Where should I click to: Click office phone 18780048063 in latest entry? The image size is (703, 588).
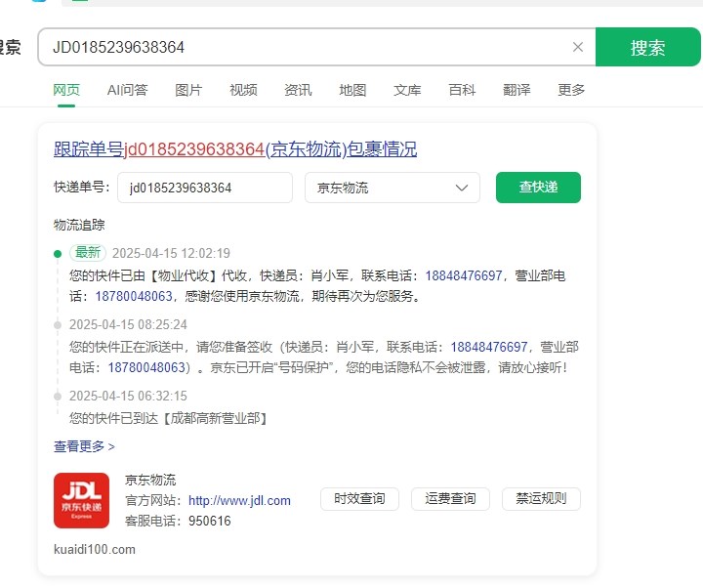click(134, 296)
